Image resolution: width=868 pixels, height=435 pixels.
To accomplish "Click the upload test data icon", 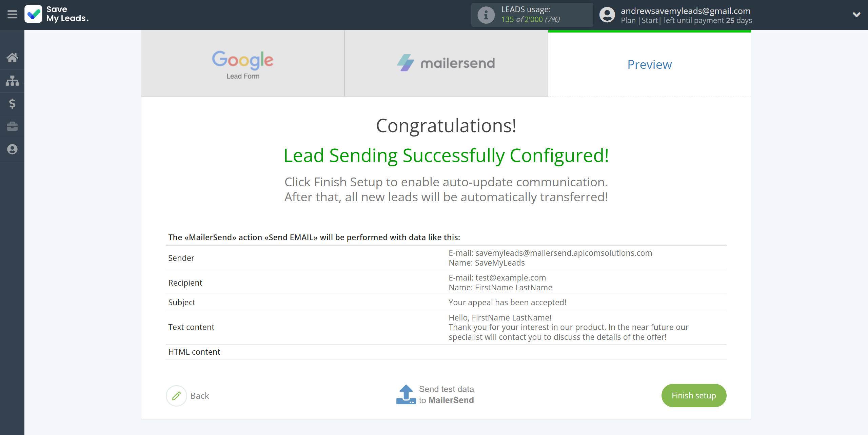I will (x=406, y=395).
